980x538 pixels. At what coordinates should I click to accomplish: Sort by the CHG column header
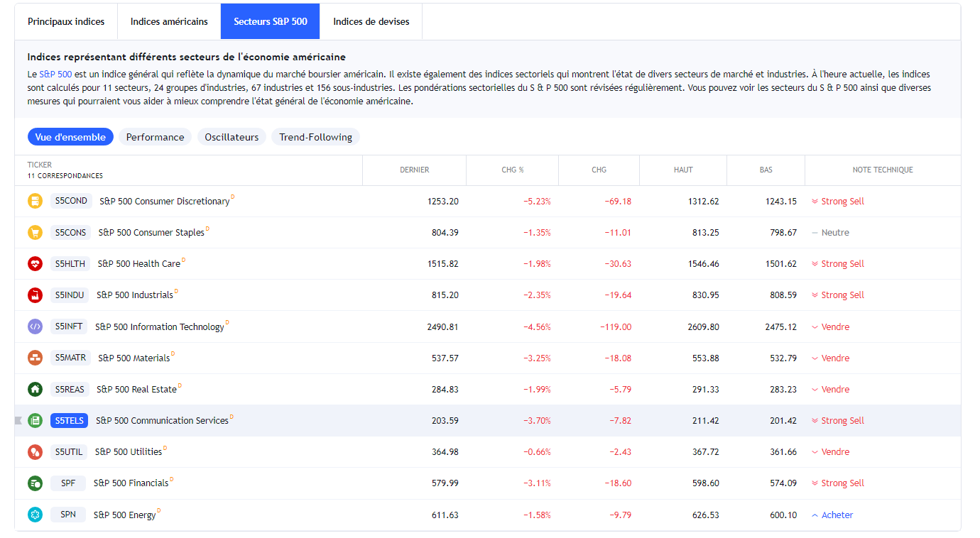point(599,170)
